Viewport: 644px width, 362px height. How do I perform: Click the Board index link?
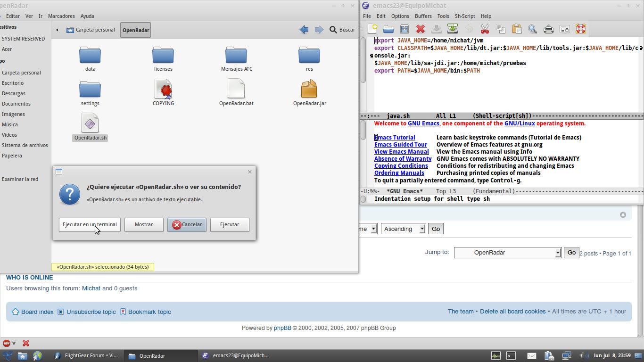click(37, 312)
